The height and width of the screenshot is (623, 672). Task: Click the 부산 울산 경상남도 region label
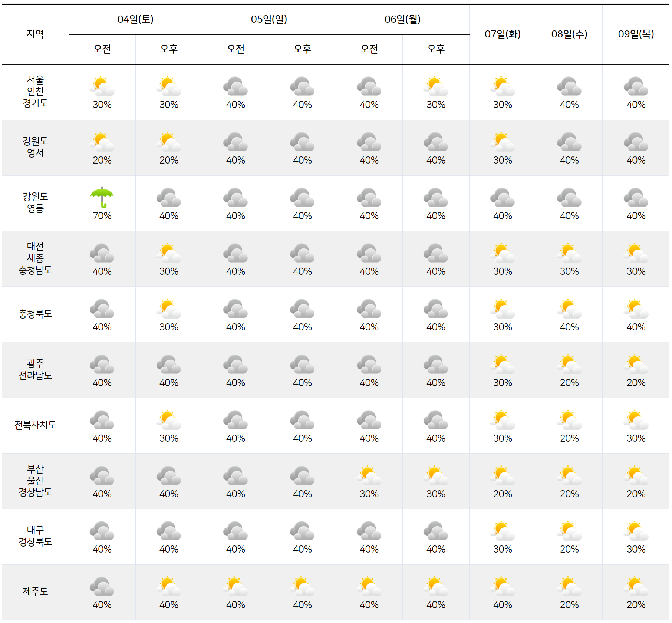pyautogui.click(x=35, y=481)
